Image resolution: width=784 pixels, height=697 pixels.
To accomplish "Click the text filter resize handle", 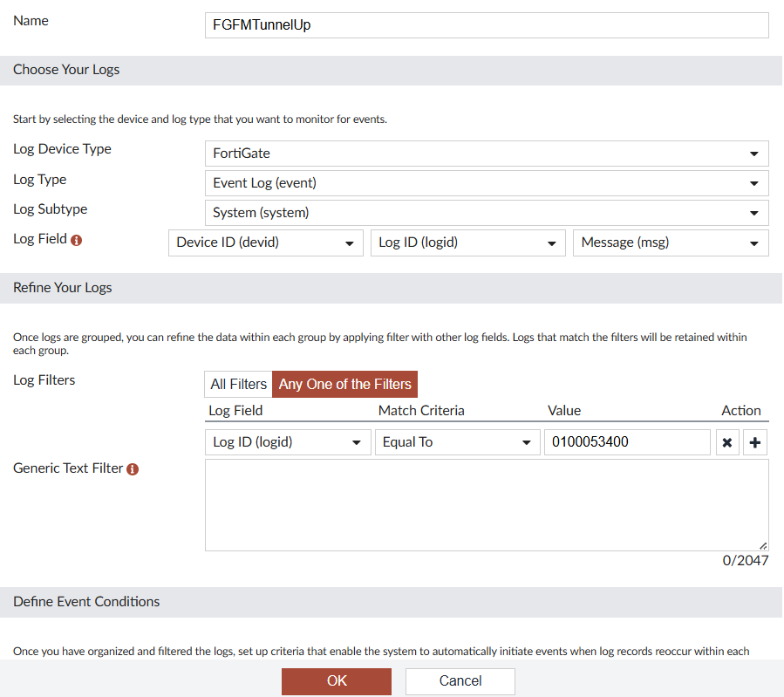I will [763, 546].
